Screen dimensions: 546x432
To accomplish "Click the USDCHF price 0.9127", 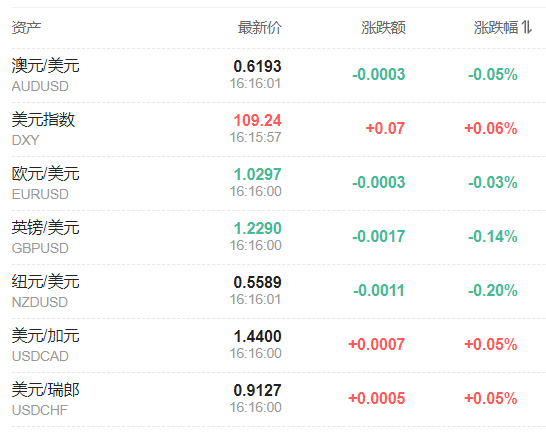I will [257, 390].
